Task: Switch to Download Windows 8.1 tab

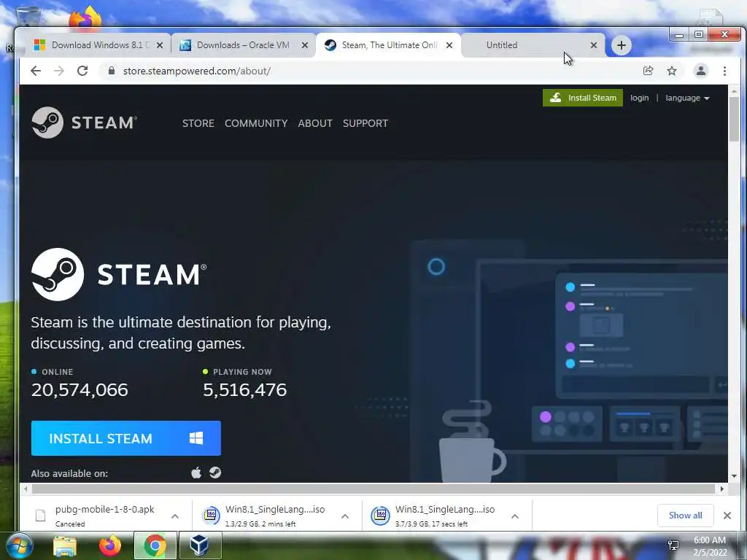Action: [x=98, y=45]
